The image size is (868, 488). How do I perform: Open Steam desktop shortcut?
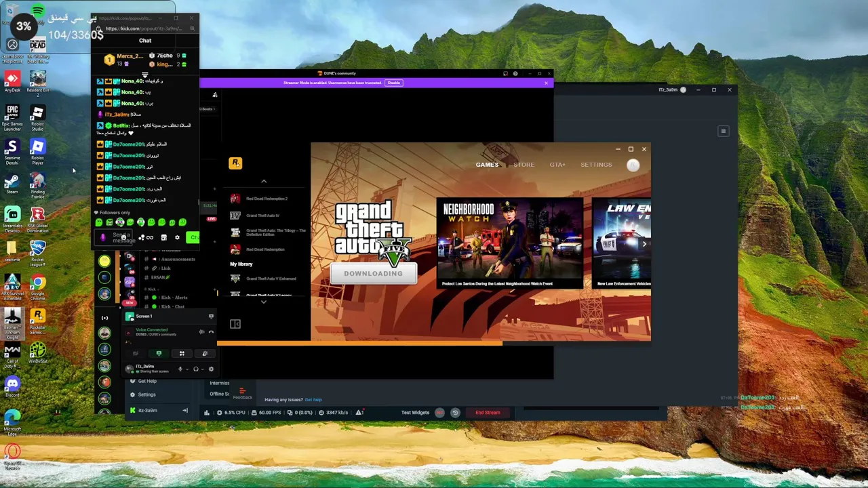pos(12,184)
